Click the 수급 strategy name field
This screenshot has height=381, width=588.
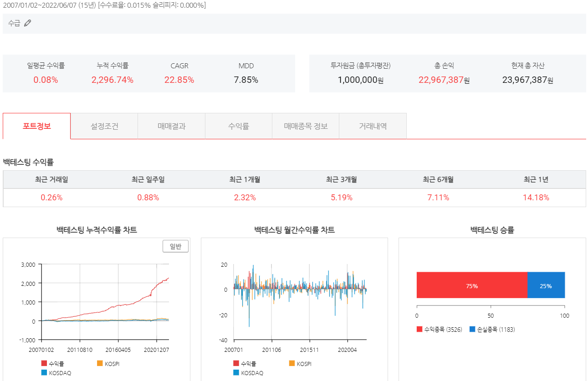(x=294, y=23)
